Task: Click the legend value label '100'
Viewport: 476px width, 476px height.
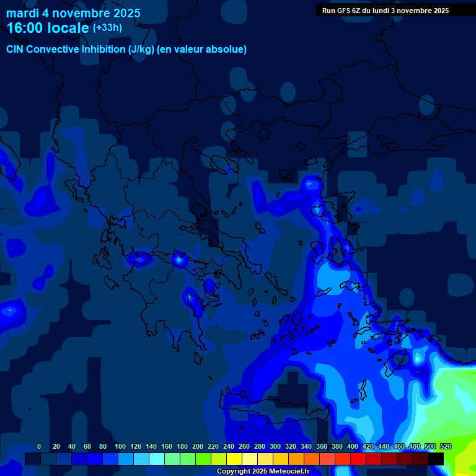Action: click(120, 446)
